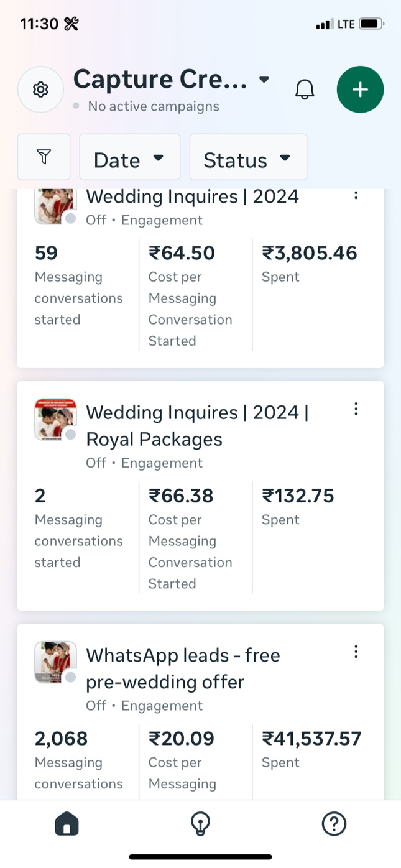Open the Capture Cre... account switcher
The width and height of the screenshot is (401, 868).
(x=172, y=80)
